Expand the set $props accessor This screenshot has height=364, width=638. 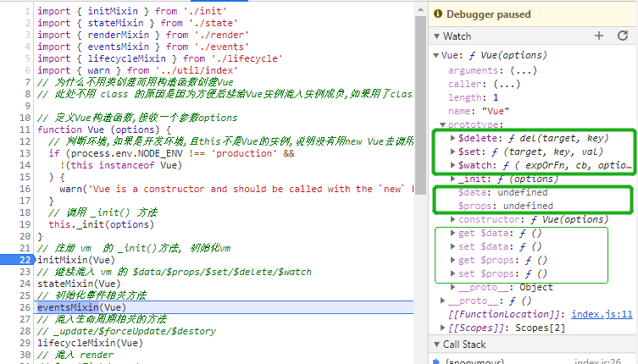pos(452,273)
